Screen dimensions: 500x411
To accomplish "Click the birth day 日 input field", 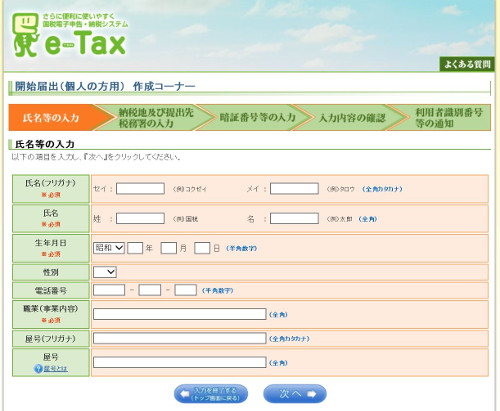I will click(x=202, y=248).
